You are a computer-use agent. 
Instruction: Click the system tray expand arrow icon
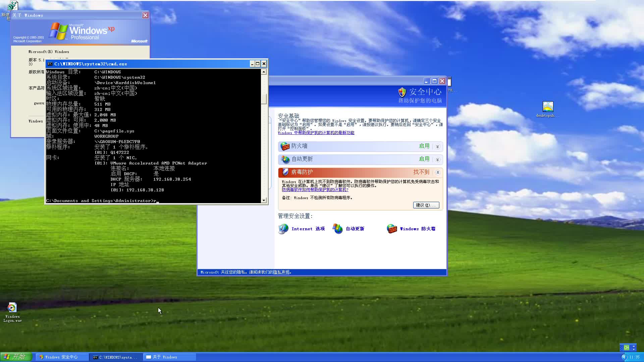tap(624, 357)
